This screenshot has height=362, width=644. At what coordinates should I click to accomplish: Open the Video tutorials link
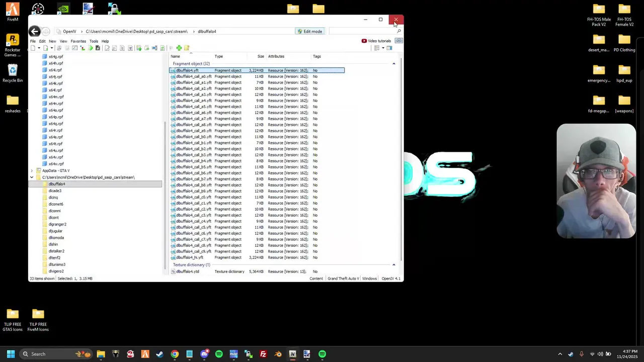tap(376, 41)
